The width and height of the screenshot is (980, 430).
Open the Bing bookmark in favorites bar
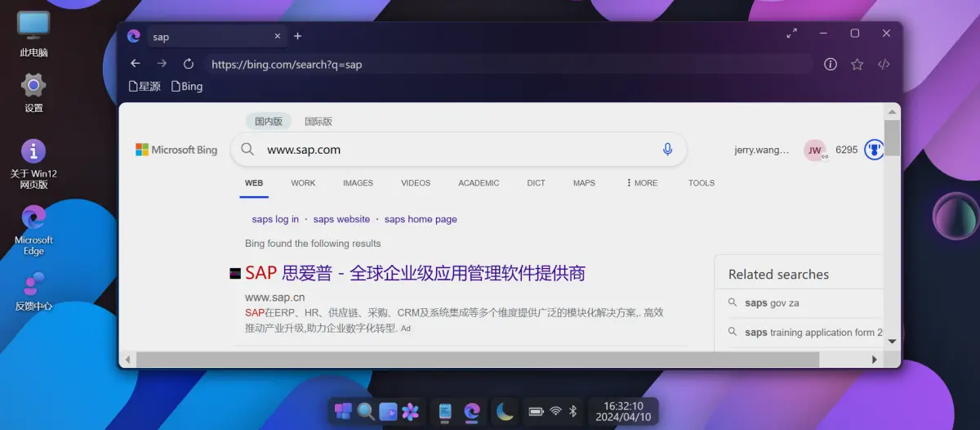[187, 86]
